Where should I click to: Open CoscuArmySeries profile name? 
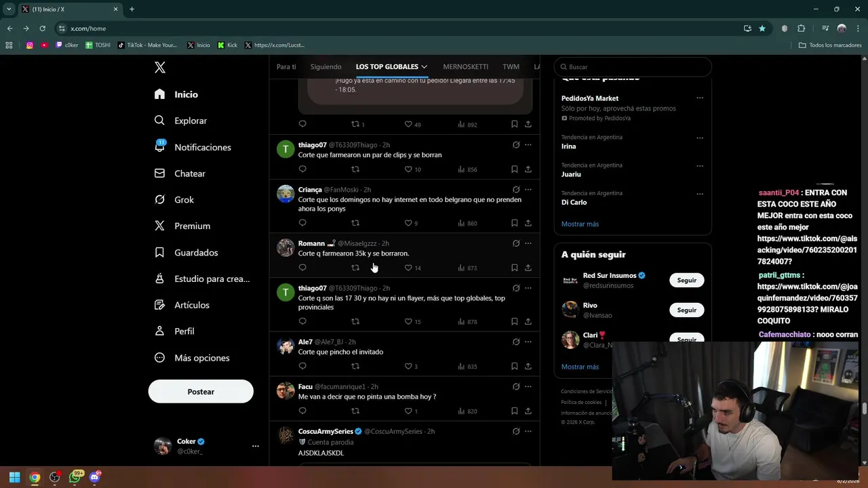(325, 431)
